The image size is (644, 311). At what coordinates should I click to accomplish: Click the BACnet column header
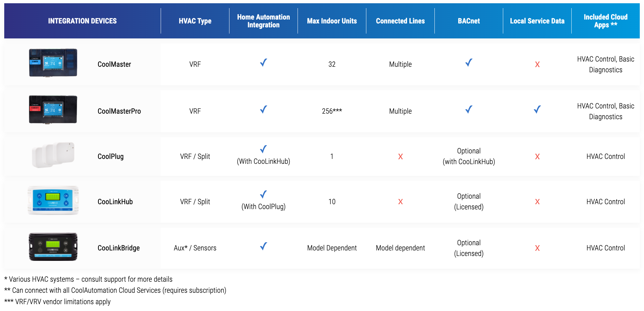pyautogui.click(x=469, y=21)
